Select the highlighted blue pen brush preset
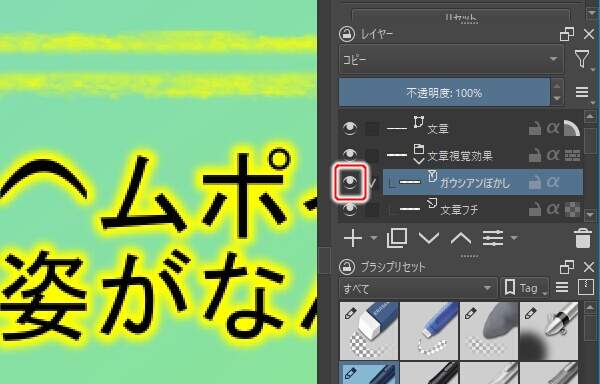The image size is (600, 384). (x=369, y=373)
